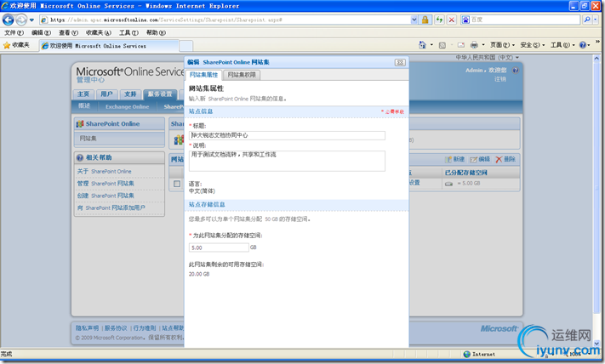The height and width of the screenshot is (364, 605).
Task: Click the RSS feeds icon
Action: (x=442, y=45)
